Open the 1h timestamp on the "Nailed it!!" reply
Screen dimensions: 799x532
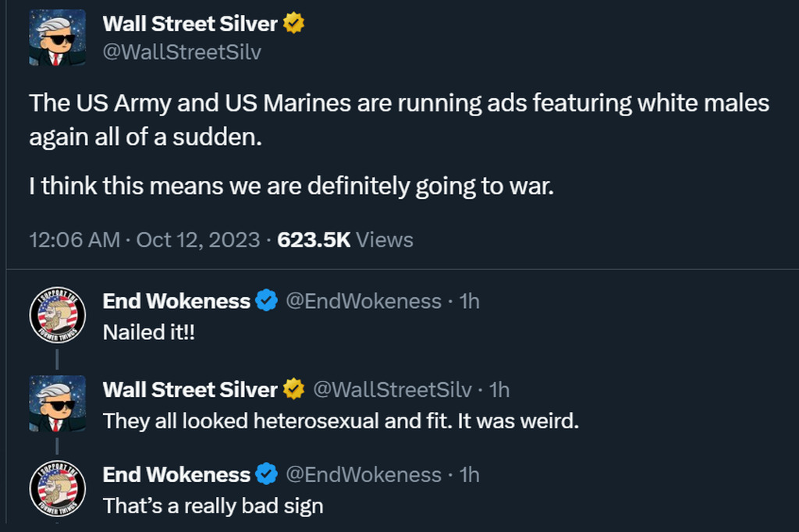470,301
